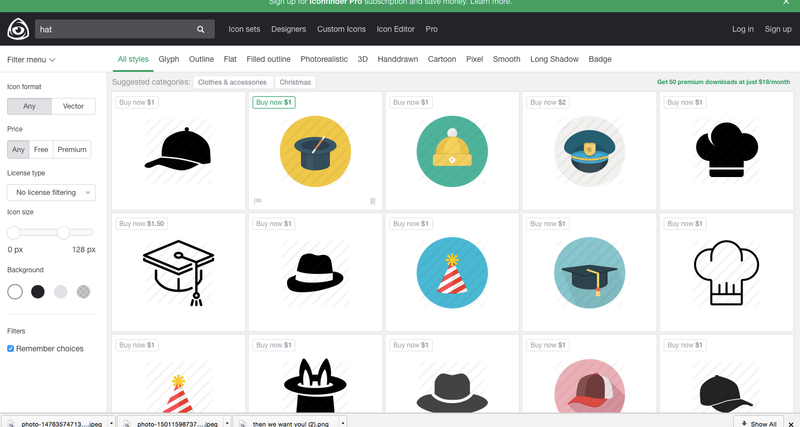
Task: Open the graduation cap on teal circle
Action: click(x=589, y=272)
